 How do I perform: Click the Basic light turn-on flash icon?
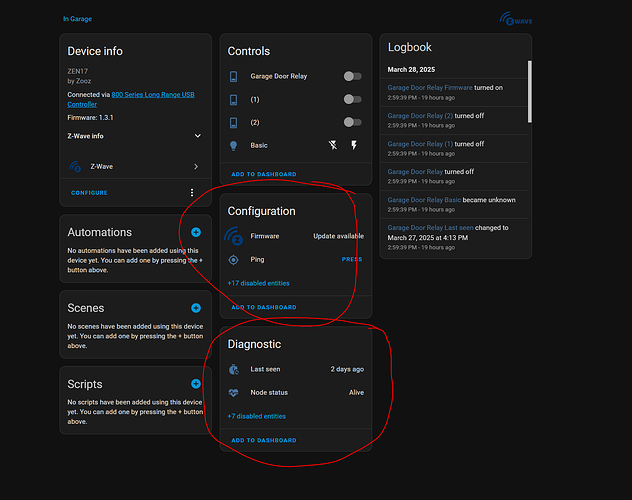(x=354, y=145)
